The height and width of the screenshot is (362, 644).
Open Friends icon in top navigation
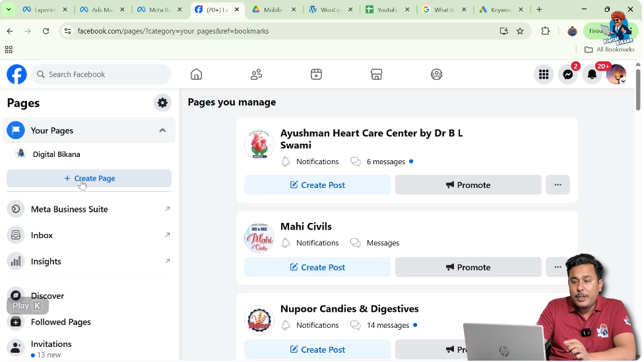(x=256, y=75)
